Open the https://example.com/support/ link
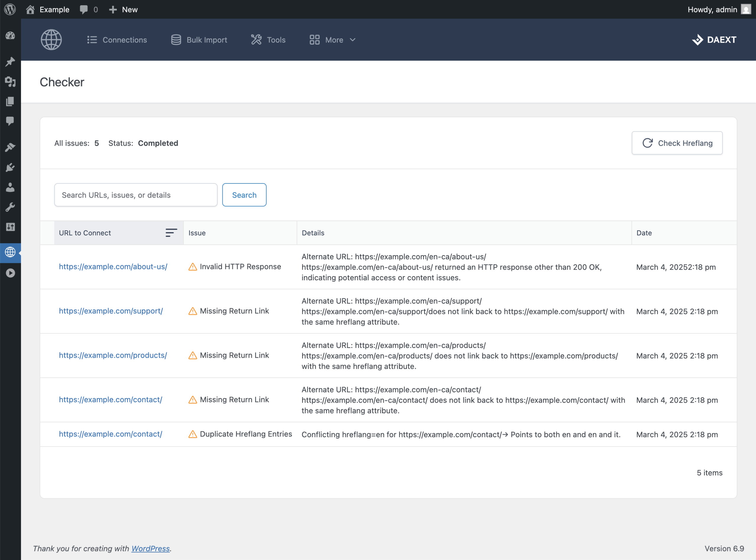 click(x=111, y=311)
